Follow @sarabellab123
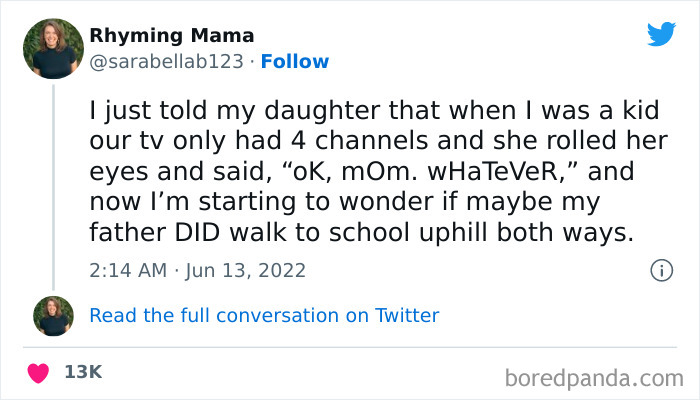This screenshot has width=700, height=400. coord(295,61)
